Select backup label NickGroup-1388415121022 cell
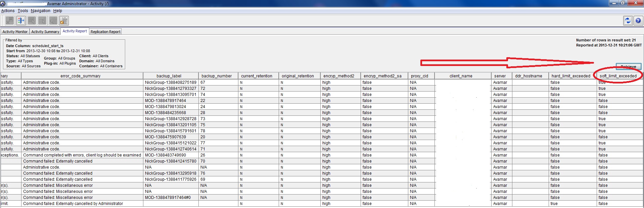644x208 pixels. pyautogui.click(x=171, y=143)
